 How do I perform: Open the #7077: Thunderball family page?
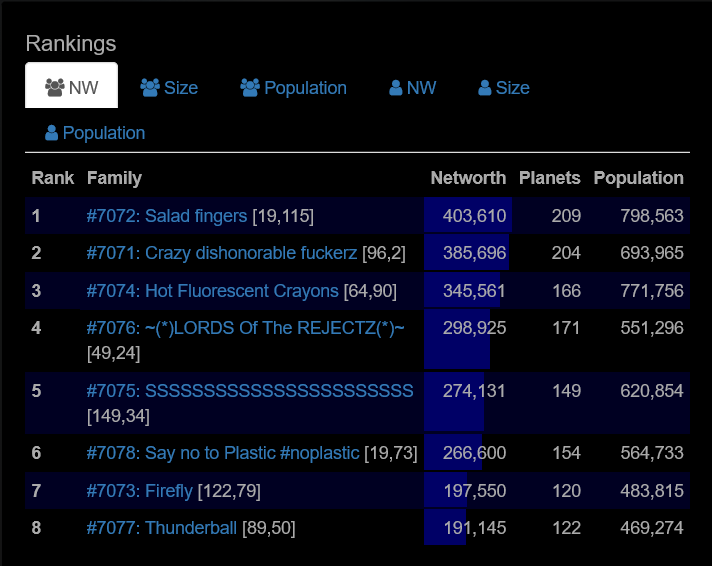tap(161, 527)
